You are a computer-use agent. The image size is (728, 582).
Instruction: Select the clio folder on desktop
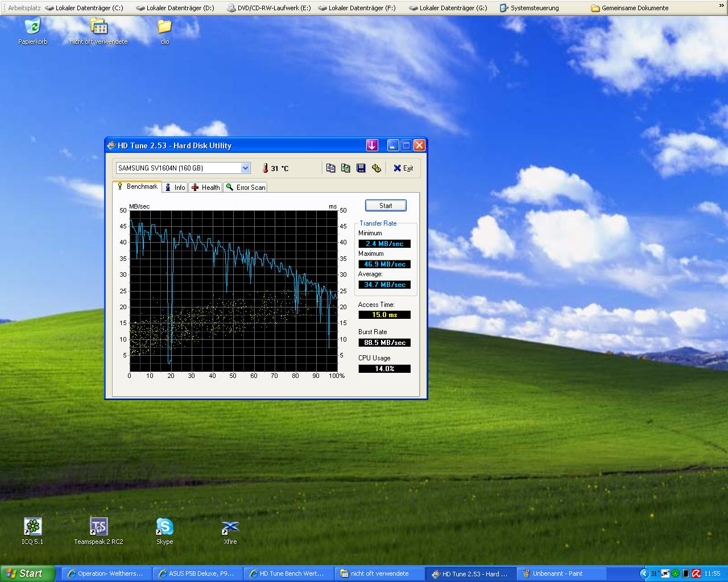pos(164,31)
